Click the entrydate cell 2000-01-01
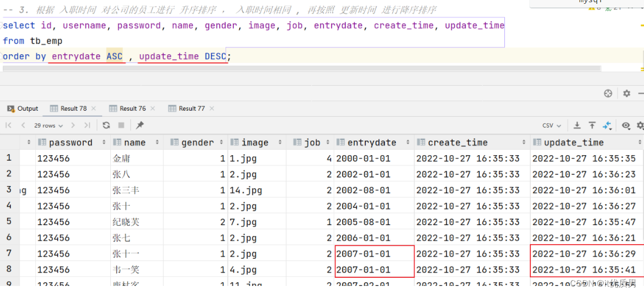The height and width of the screenshot is (293, 644). coord(374,158)
